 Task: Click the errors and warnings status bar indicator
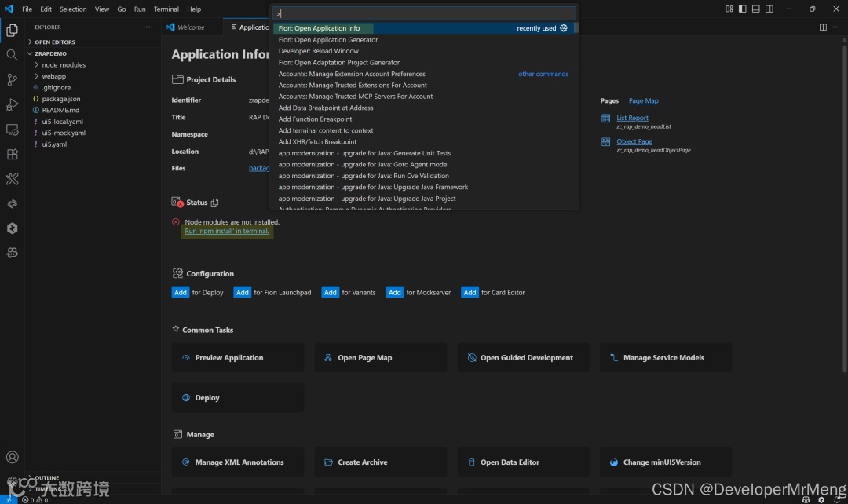coord(35,499)
